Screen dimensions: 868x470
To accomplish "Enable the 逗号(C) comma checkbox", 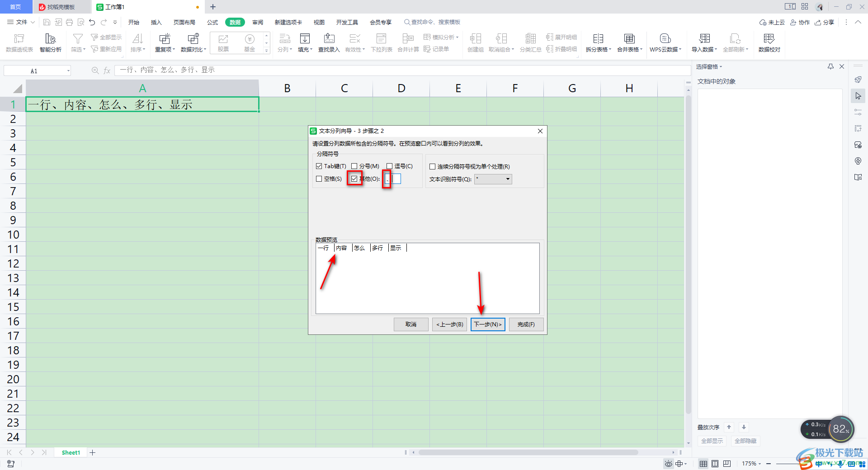I will 390,166.
